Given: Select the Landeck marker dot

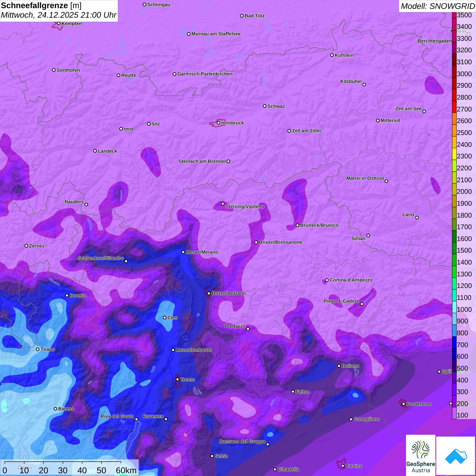Looking at the screenshot, I should pos(95,151).
